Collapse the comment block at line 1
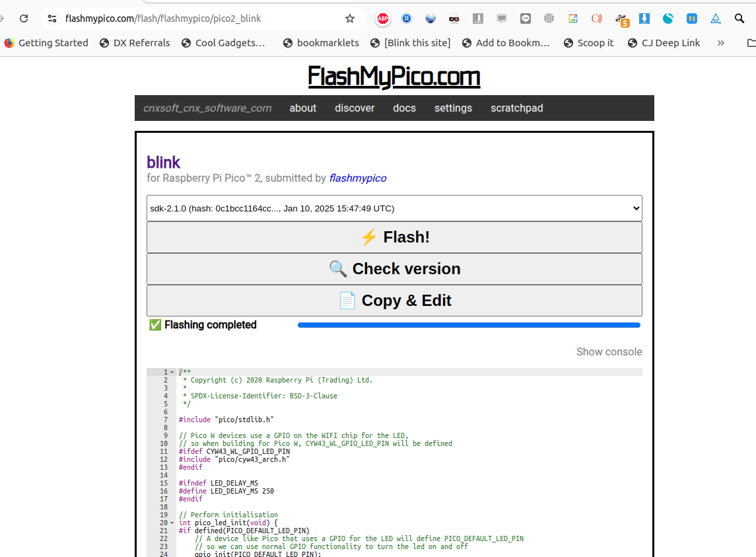Image resolution: width=756 pixels, height=557 pixels. click(172, 372)
